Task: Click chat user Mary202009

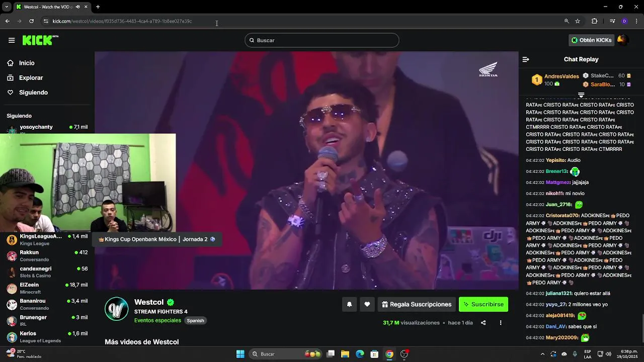Action: tap(562, 337)
